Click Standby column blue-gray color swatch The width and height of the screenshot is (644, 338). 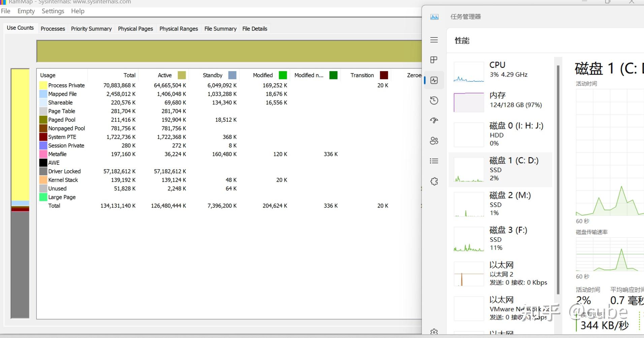[x=233, y=75]
